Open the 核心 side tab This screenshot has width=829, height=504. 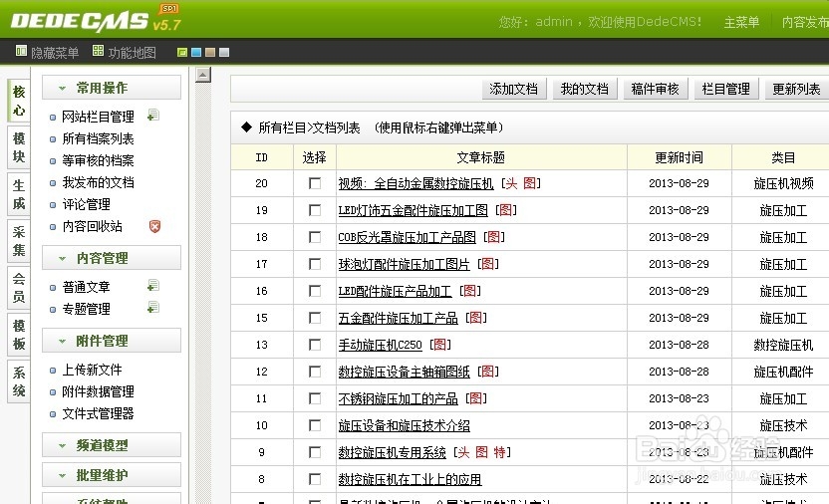tap(19, 101)
